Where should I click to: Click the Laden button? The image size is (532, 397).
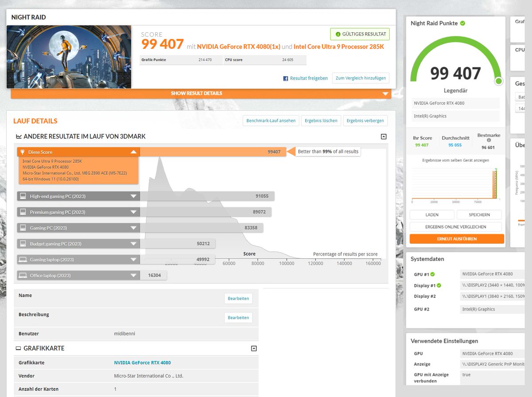(x=432, y=214)
